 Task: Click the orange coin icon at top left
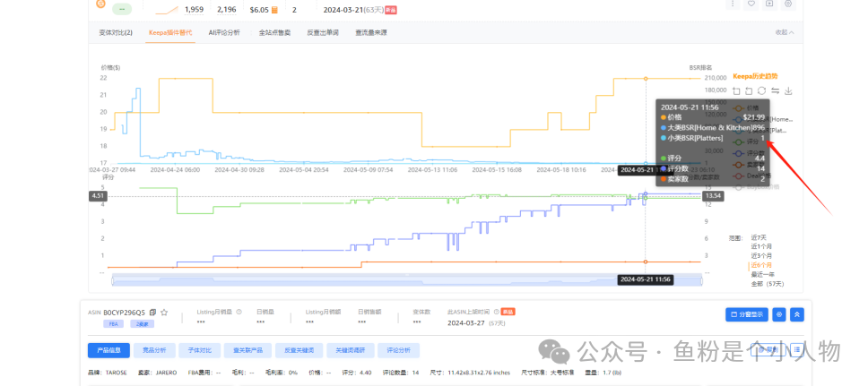(100, 4)
